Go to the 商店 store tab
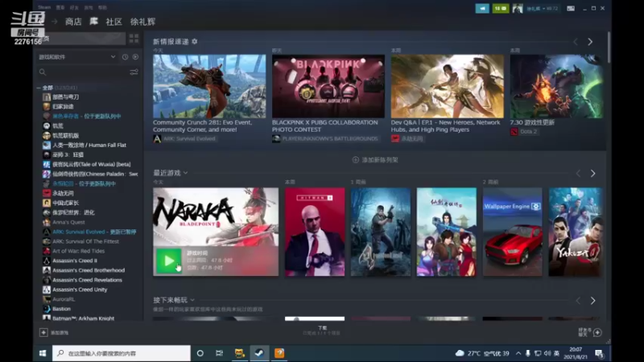Screen dimensions: 644x362 click(x=73, y=22)
